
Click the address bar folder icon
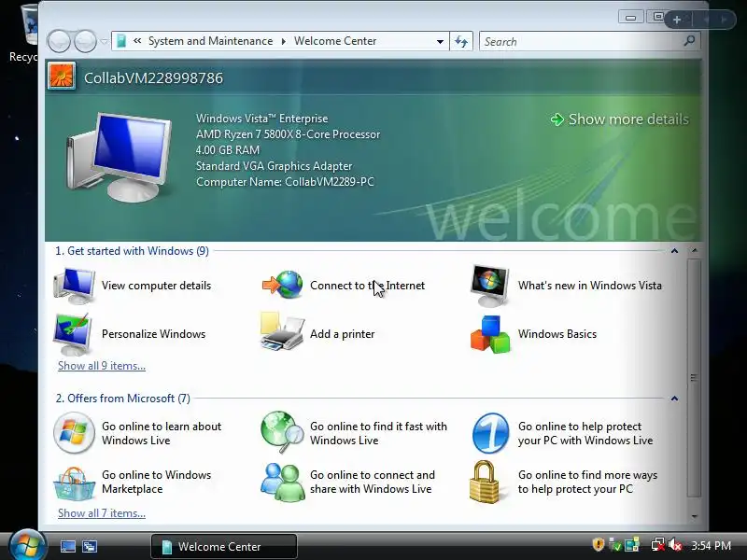point(121,41)
